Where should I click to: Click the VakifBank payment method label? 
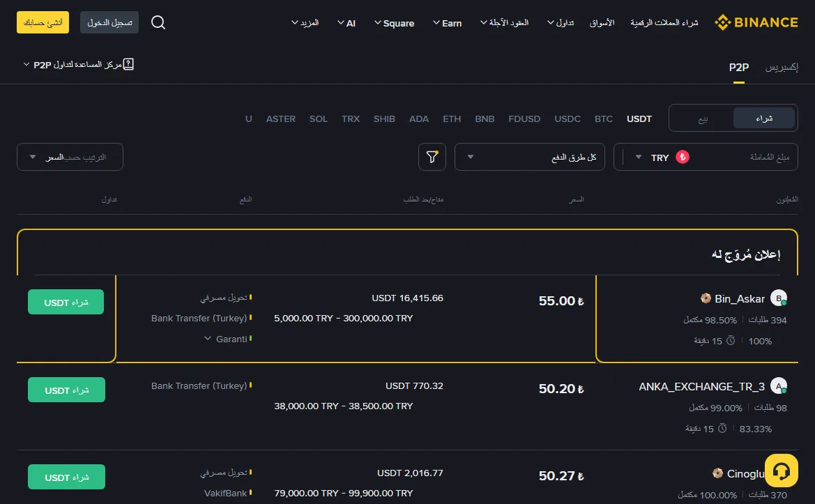(x=226, y=493)
